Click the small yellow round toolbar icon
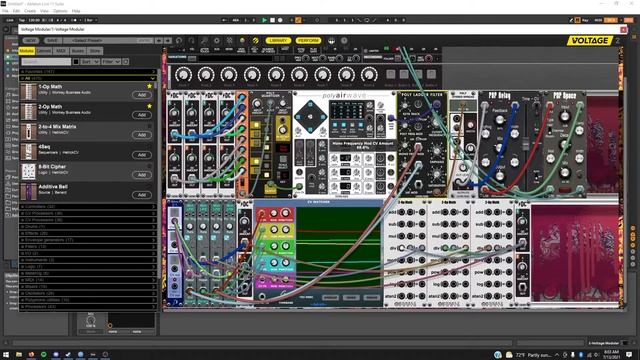This screenshot has height=360, width=640. tap(242, 40)
